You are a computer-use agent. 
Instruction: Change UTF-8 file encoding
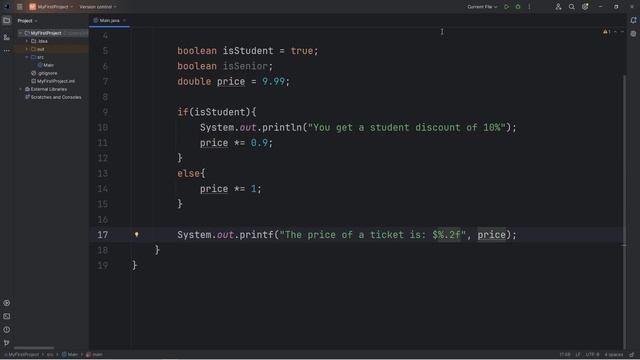pos(592,355)
